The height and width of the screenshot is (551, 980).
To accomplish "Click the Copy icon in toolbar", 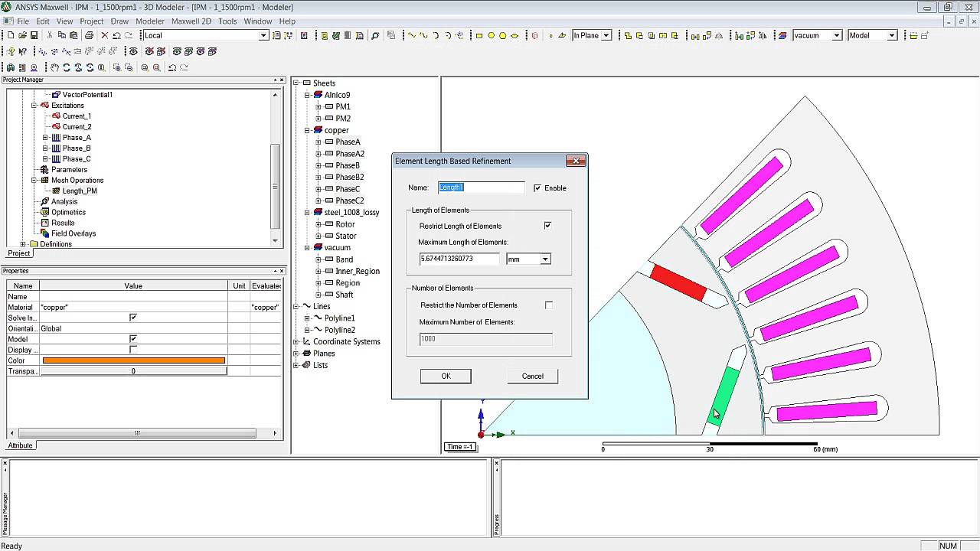I will pos(61,35).
